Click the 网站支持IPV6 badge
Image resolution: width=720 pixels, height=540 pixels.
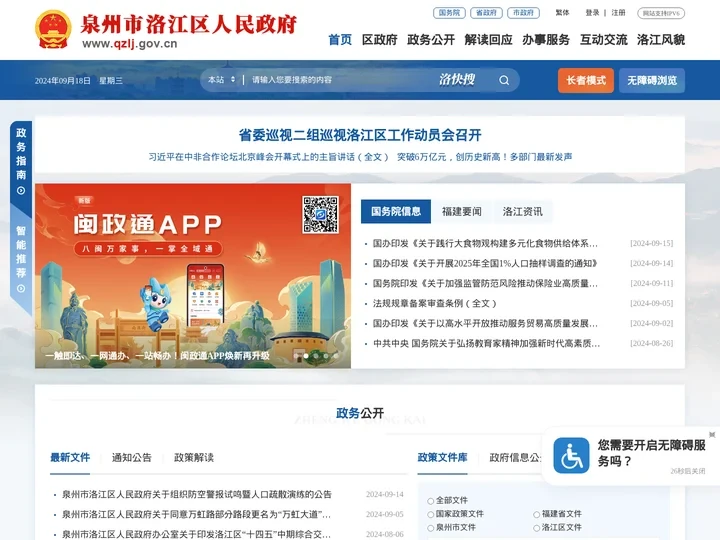(x=661, y=13)
